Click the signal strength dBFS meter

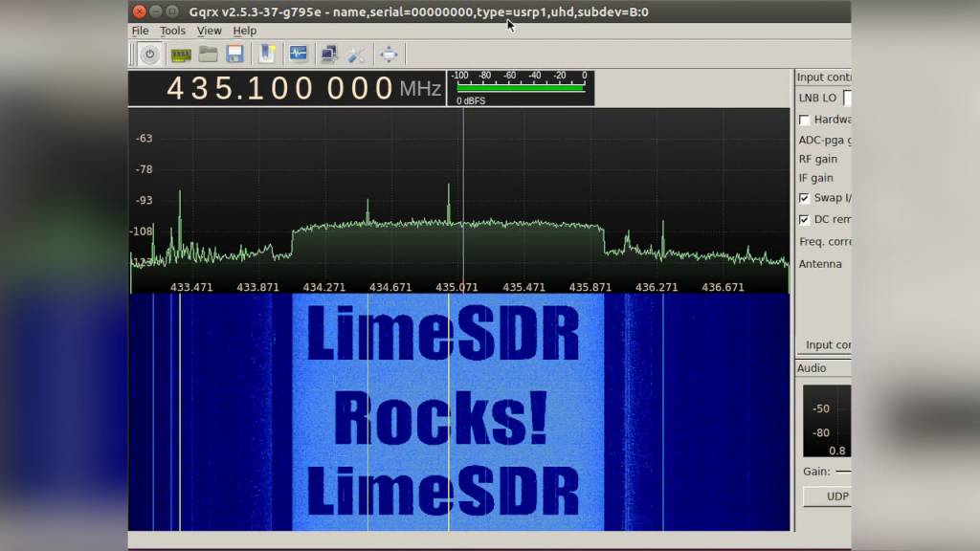point(521,88)
